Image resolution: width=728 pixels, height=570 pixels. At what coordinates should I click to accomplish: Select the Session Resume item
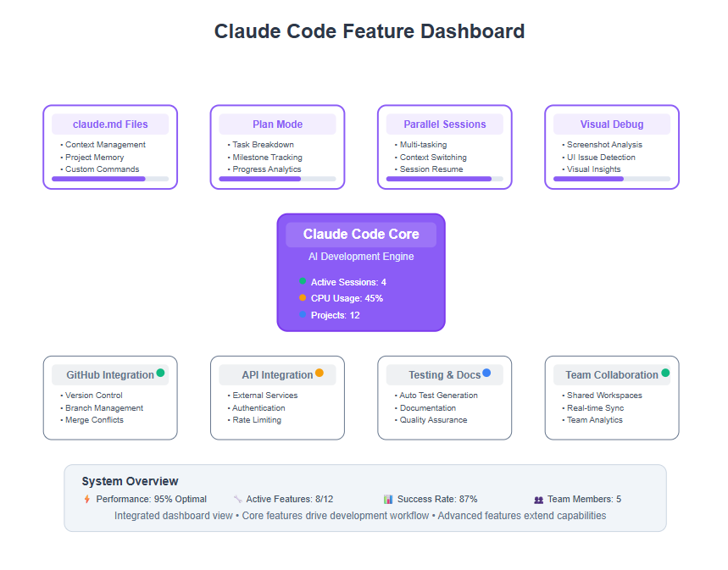point(431,169)
